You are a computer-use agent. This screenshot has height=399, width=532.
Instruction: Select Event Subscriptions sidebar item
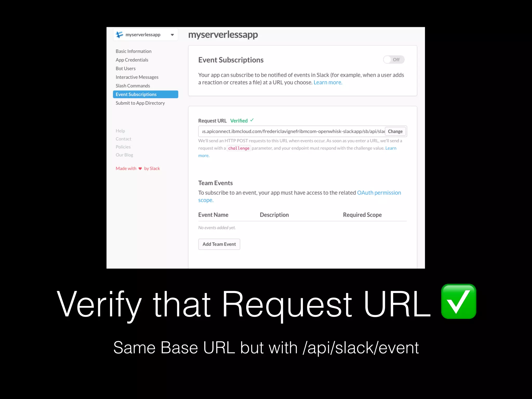145,94
